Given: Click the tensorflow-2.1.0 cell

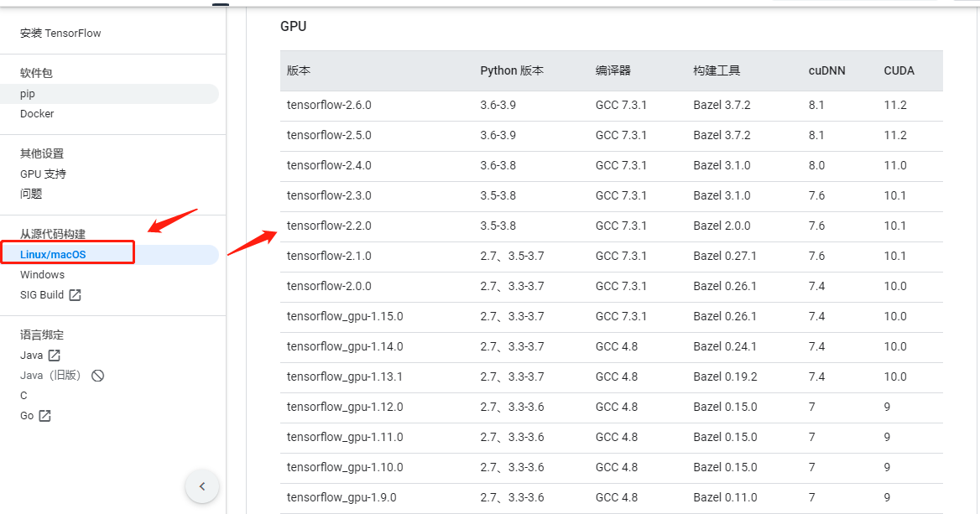Looking at the screenshot, I should 329,256.
